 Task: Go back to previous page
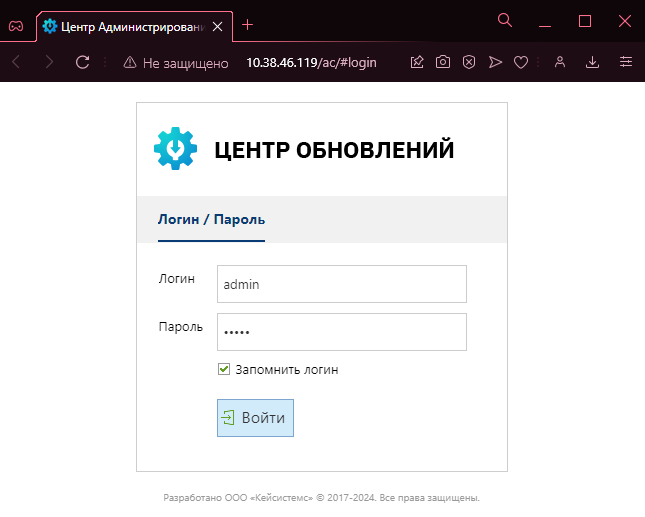click(16, 62)
